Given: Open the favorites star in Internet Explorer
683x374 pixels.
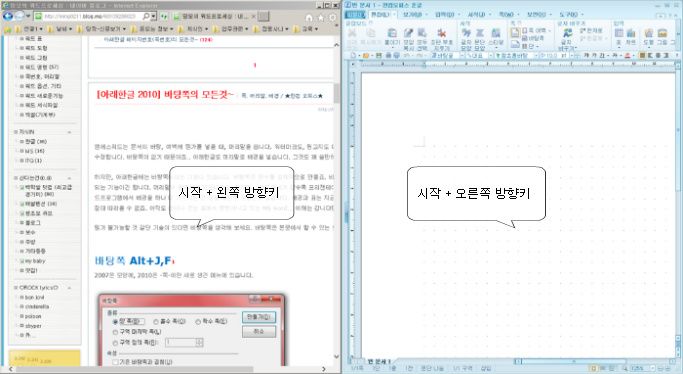Looking at the screenshot, I should click(x=321, y=17).
